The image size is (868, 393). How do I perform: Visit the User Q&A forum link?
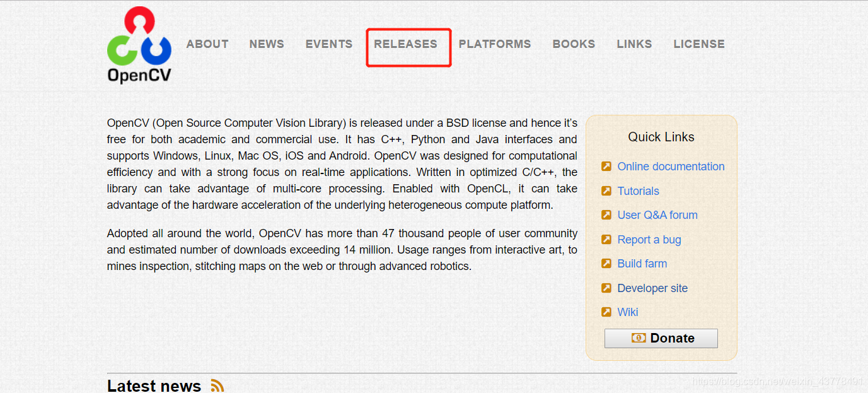657,215
